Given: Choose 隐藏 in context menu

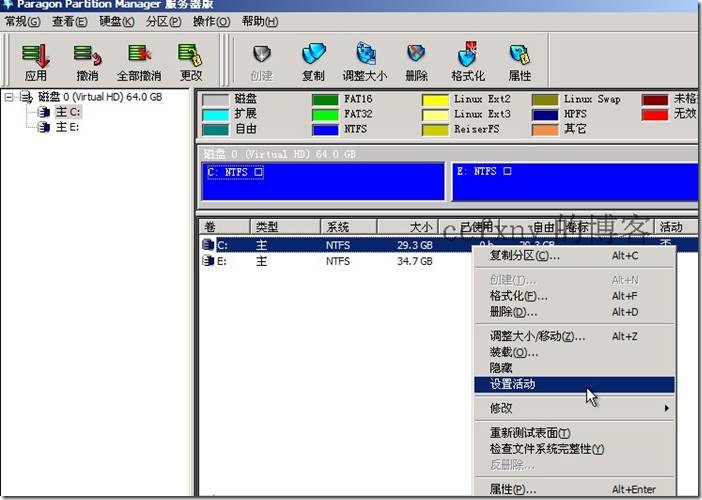Looking at the screenshot, I should pos(574,368).
